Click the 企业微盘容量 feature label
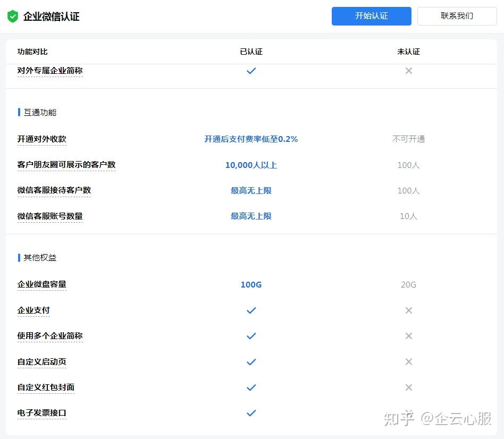Screen dimensions: 504x439 pos(42,284)
